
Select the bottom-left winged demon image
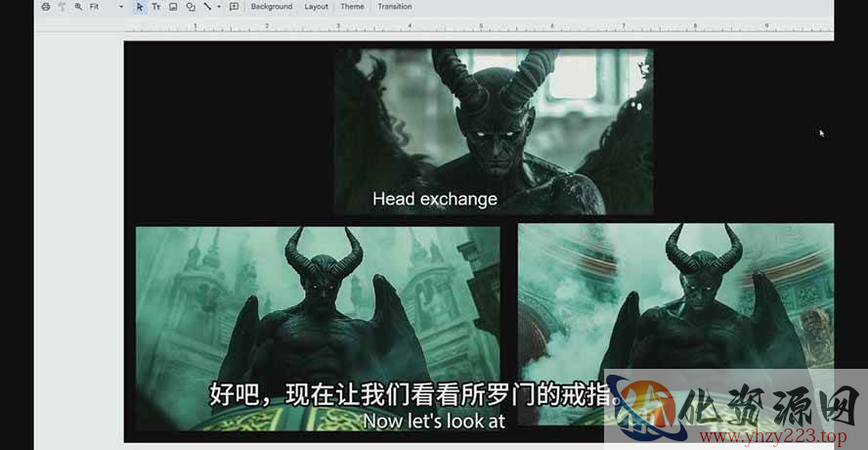point(318,328)
